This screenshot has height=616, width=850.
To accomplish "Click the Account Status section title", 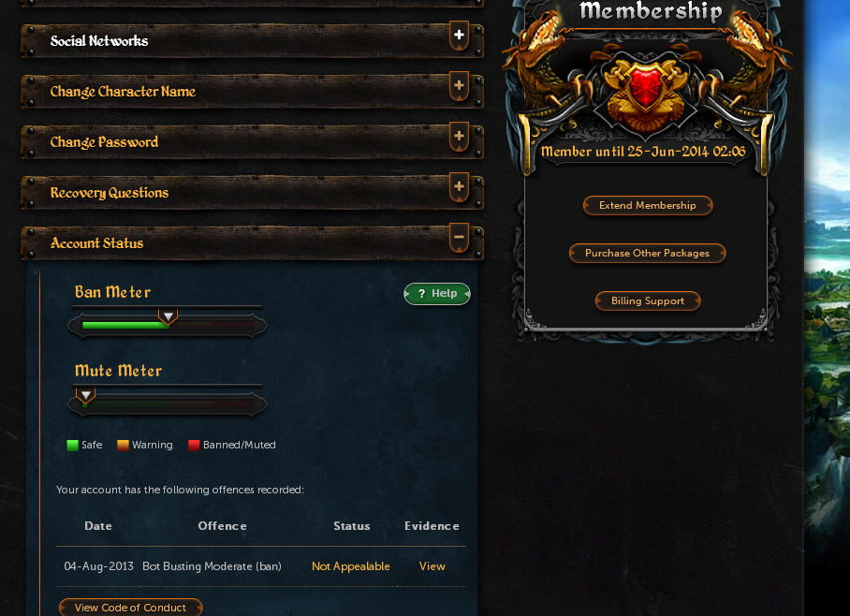I will coord(97,242).
